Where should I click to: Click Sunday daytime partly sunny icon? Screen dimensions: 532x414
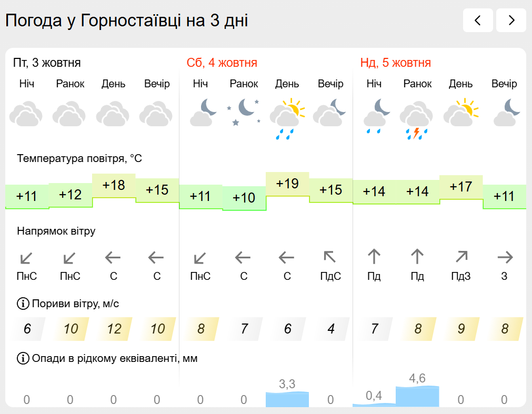click(x=461, y=113)
